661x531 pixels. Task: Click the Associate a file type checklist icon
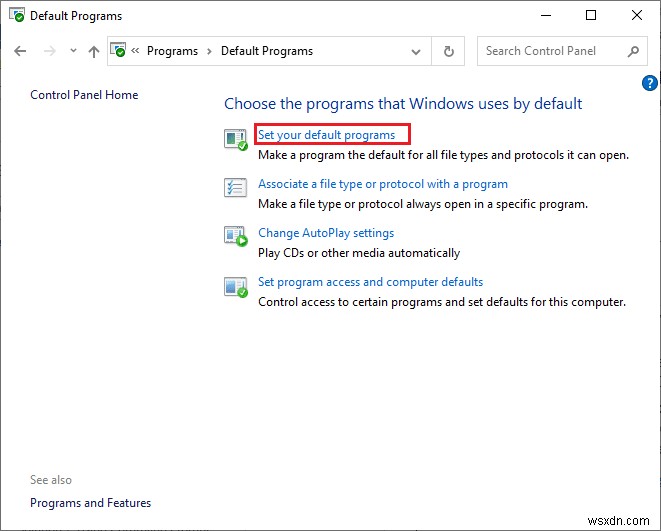[235, 188]
